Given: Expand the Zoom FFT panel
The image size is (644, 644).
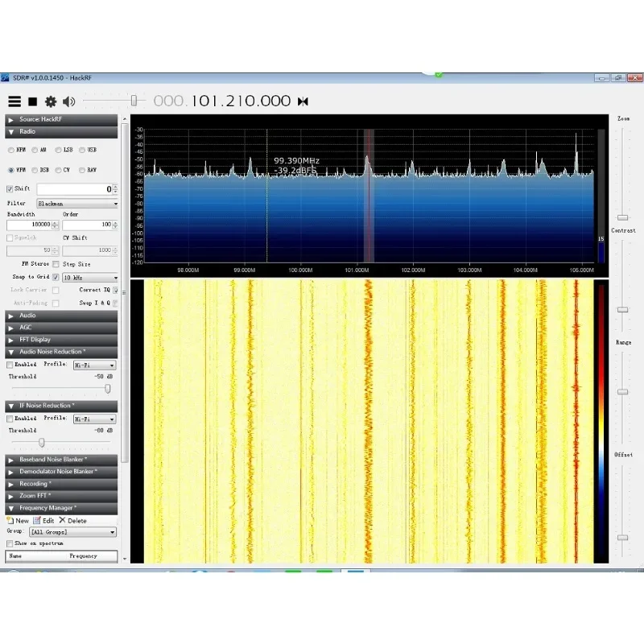Looking at the screenshot, I should tap(61, 496).
